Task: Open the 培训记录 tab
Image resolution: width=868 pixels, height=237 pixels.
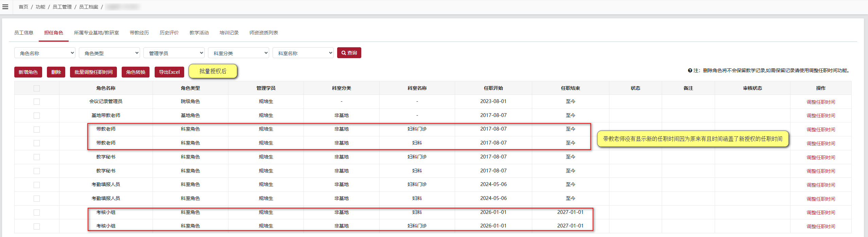Action: [x=229, y=33]
